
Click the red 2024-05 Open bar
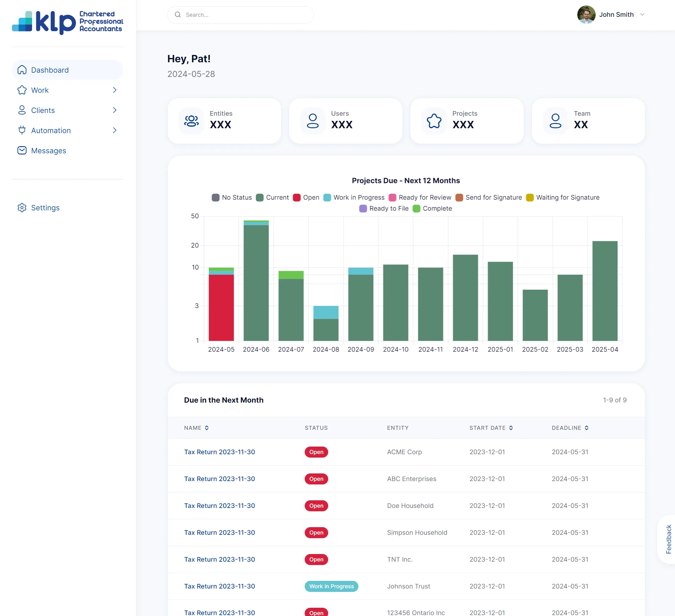coord(221,308)
